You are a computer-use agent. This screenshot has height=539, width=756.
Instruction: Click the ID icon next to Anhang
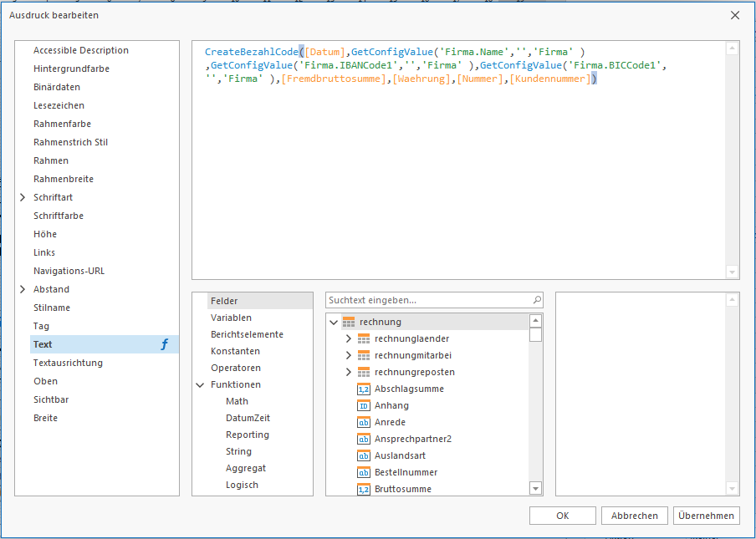pyautogui.click(x=364, y=405)
